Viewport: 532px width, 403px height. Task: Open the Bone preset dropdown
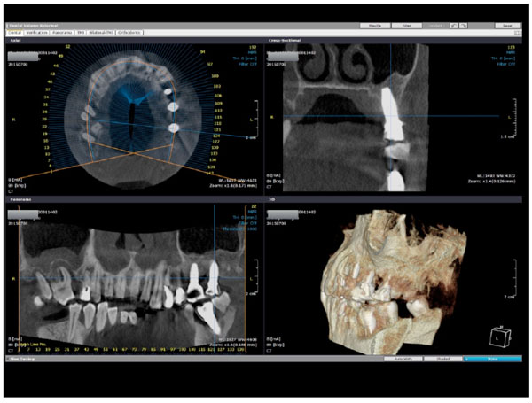(493, 359)
